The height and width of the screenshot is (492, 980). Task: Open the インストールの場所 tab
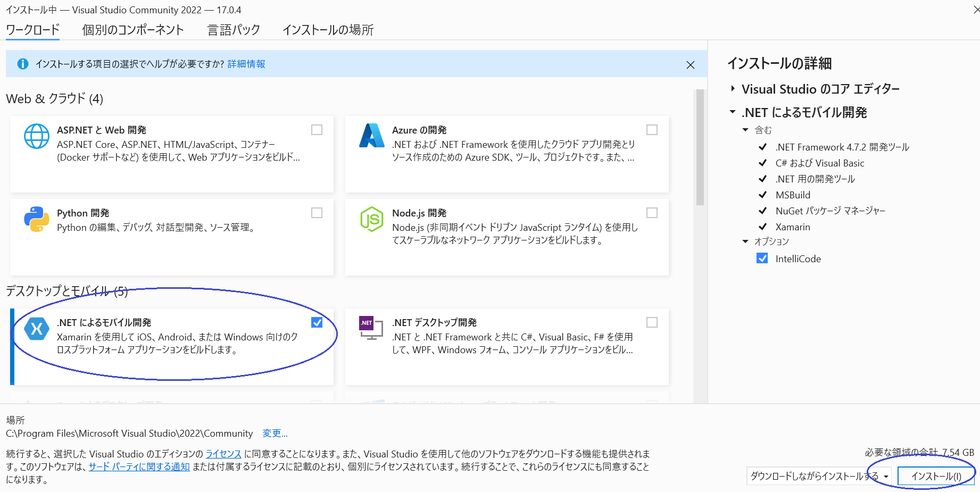(328, 30)
